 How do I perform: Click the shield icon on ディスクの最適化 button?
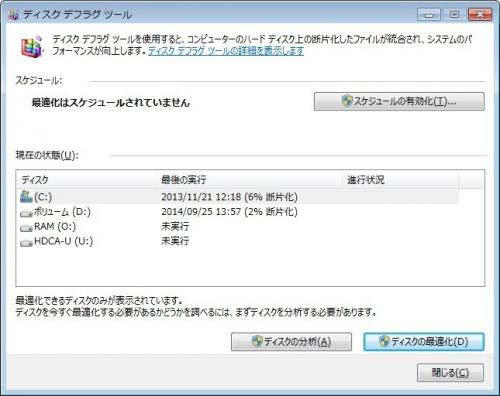pyautogui.click(x=384, y=341)
